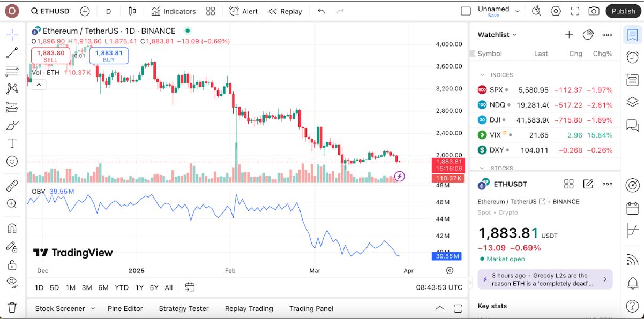Toggle magnet mode for drawings

coord(12,229)
